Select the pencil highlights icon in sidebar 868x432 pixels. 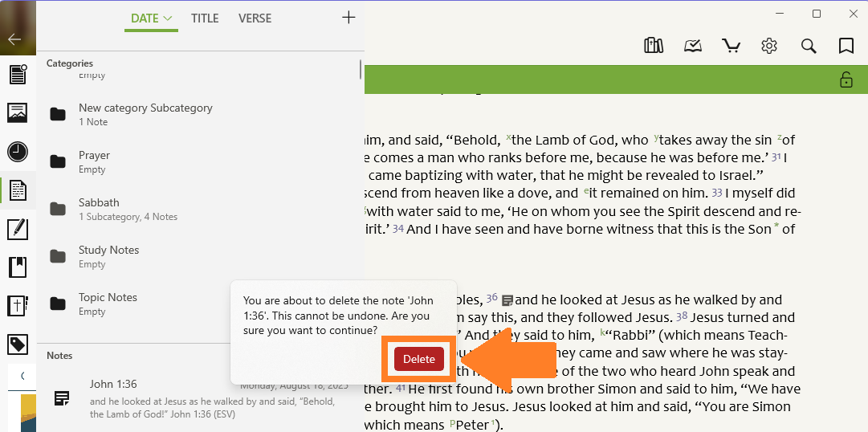click(x=18, y=229)
